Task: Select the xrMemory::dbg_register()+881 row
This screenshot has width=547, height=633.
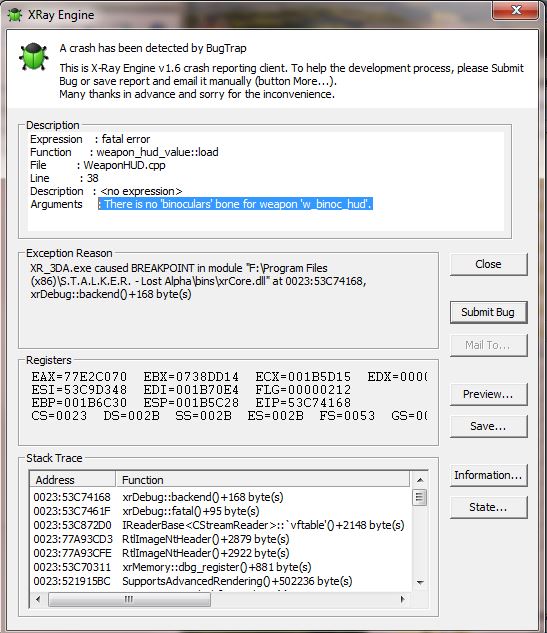Action: coord(220,567)
